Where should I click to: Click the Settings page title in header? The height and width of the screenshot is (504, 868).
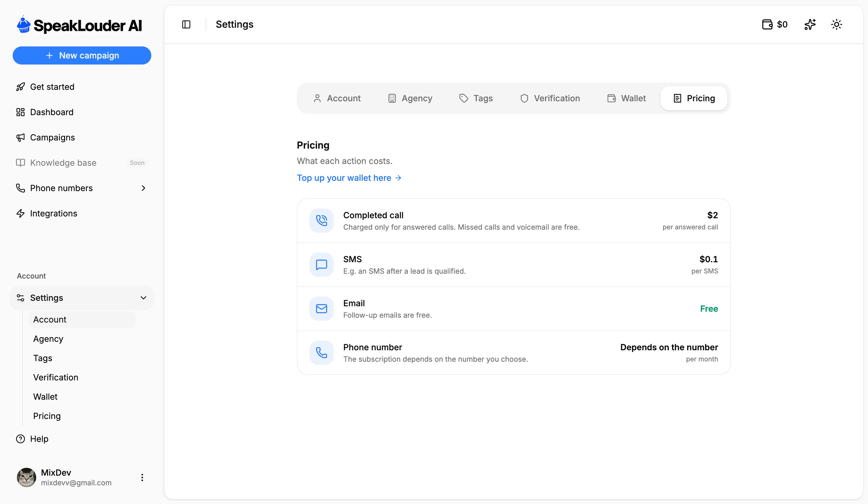[234, 24]
